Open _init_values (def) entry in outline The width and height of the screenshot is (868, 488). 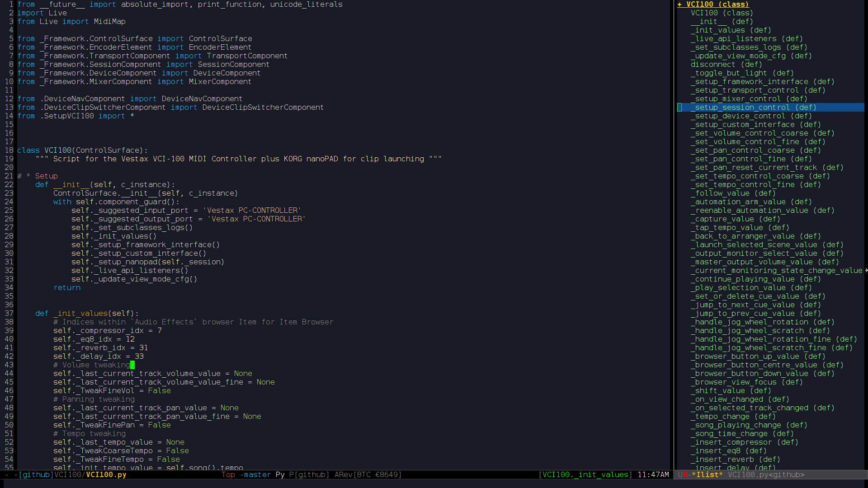point(731,30)
